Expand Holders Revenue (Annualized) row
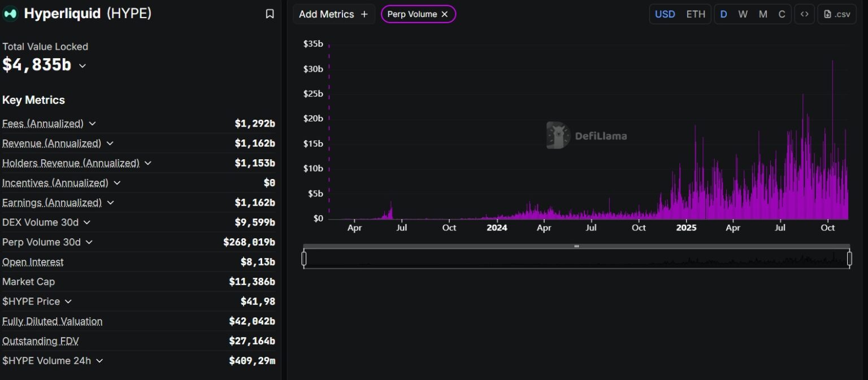Image resolution: width=868 pixels, height=380 pixels. [148, 163]
